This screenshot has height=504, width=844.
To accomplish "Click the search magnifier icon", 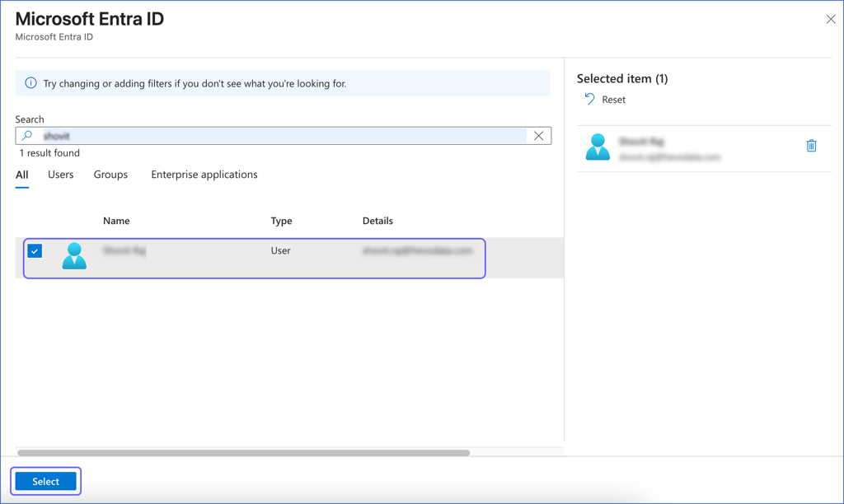I will click(x=27, y=136).
